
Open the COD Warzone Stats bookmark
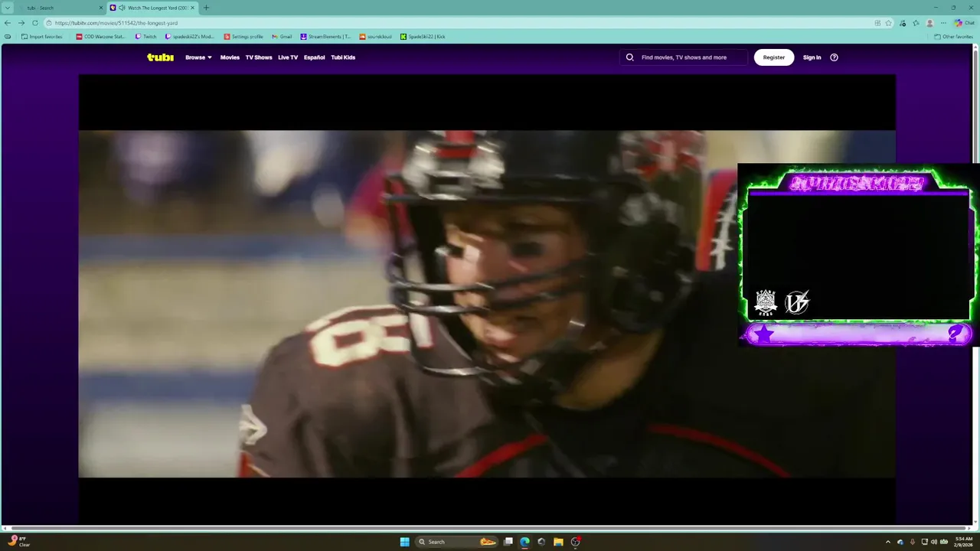pyautogui.click(x=100, y=37)
